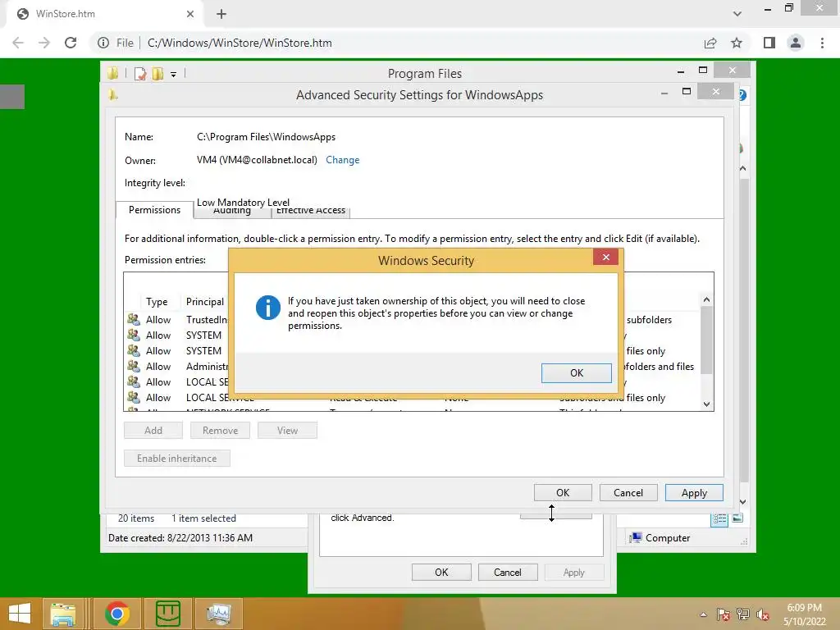The image size is (840, 630).
Task: Click OK in Advanced Security Settings
Action: tap(563, 493)
